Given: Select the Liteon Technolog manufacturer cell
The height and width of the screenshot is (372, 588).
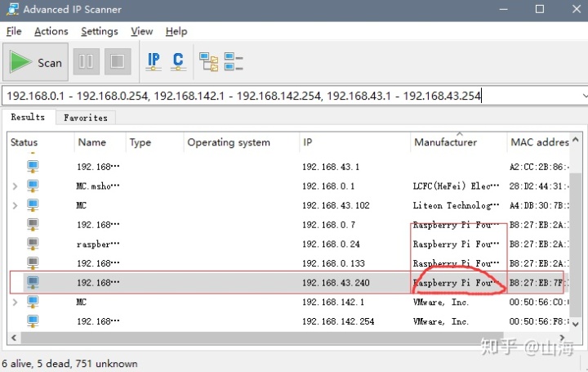Looking at the screenshot, I should 456,206.
